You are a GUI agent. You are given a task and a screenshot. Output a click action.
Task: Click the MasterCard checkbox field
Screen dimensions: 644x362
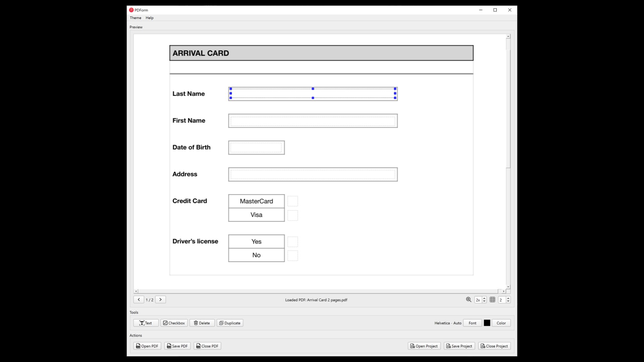(x=292, y=201)
